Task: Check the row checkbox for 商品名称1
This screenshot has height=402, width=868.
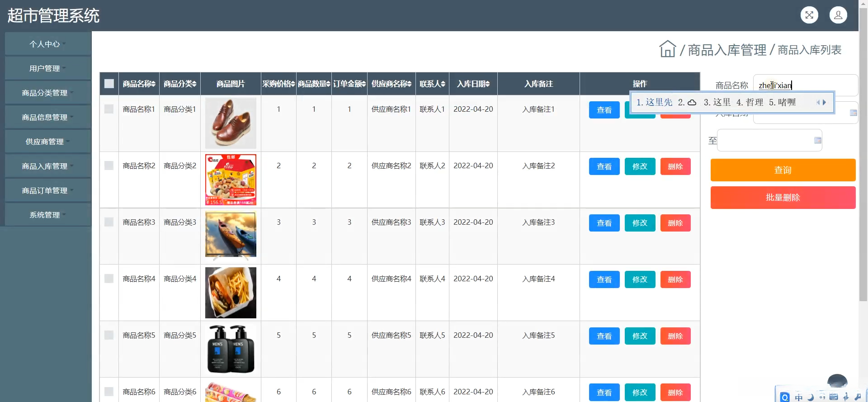Action: click(109, 109)
